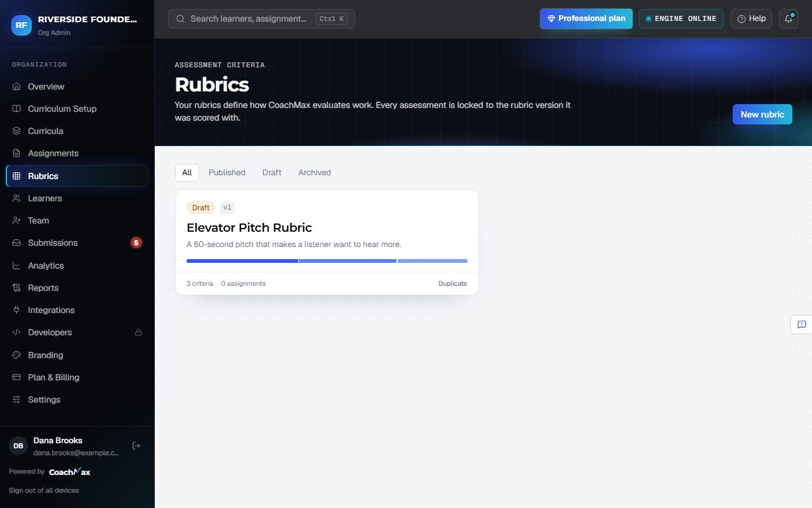The height and width of the screenshot is (508, 812).
Task: Click the sign-out arrow icon beside Dana Brooks
Action: tap(136, 446)
